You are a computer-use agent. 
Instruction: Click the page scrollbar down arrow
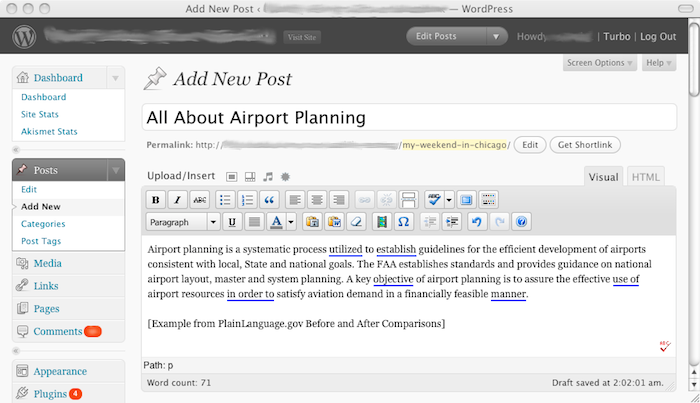click(694, 384)
